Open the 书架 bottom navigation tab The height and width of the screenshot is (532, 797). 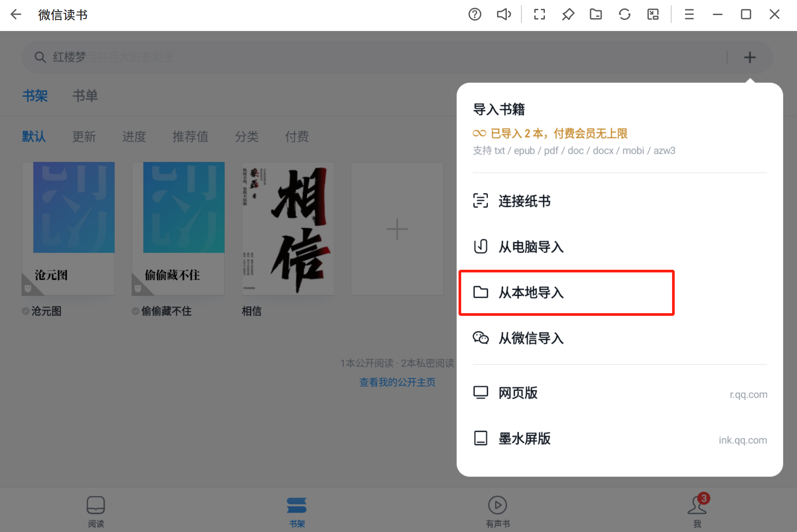297,512
